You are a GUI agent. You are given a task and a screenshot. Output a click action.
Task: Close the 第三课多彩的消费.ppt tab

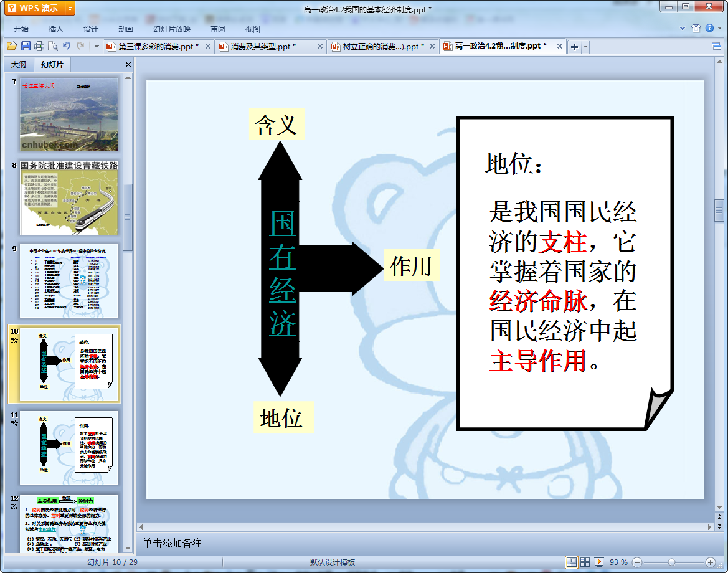pyautogui.click(x=208, y=47)
